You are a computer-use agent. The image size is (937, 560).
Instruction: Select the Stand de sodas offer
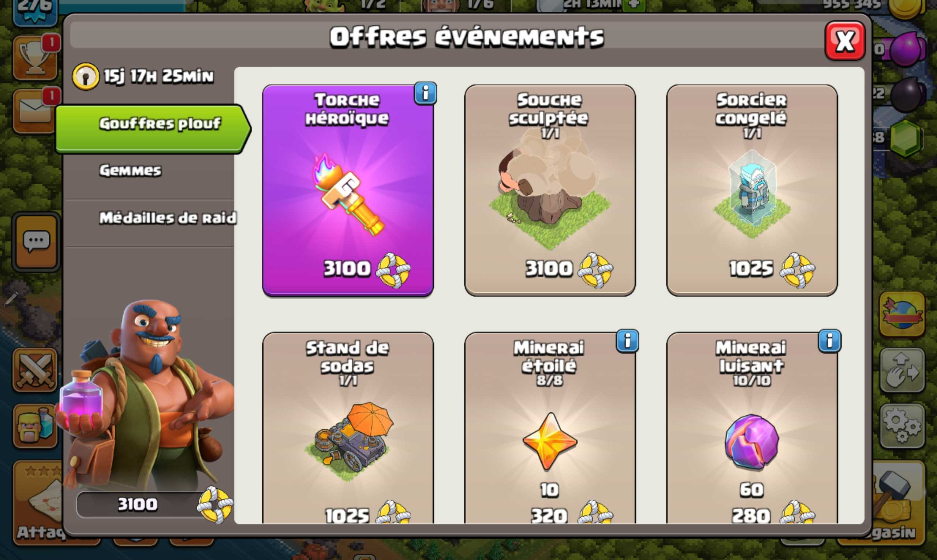coord(348,428)
